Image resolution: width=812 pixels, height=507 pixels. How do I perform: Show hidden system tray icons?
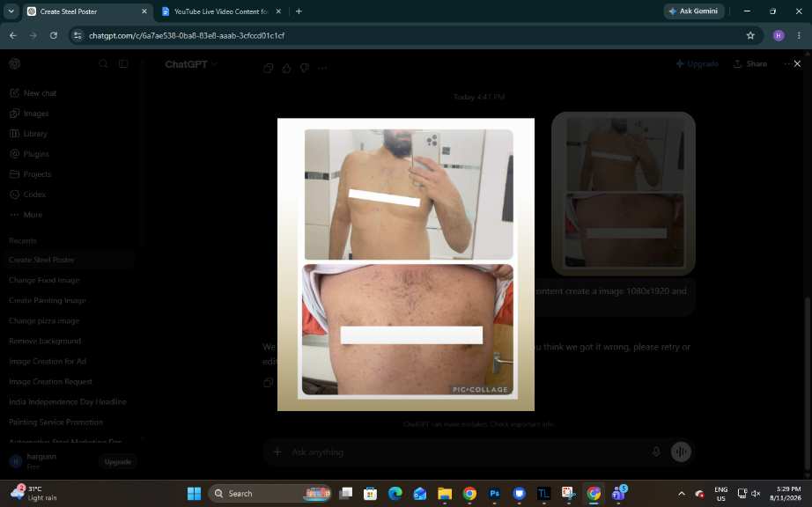[682, 494]
